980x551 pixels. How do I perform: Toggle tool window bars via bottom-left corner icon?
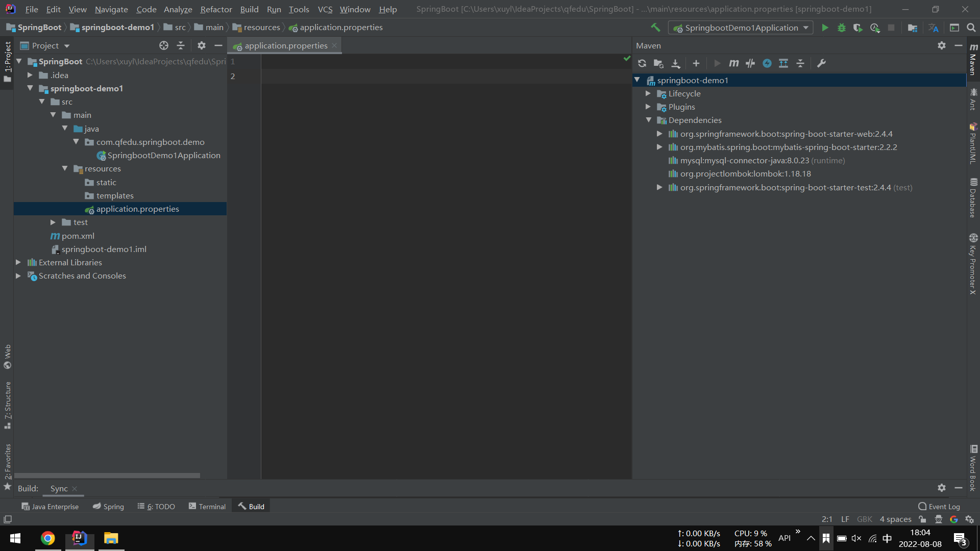(x=8, y=519)
